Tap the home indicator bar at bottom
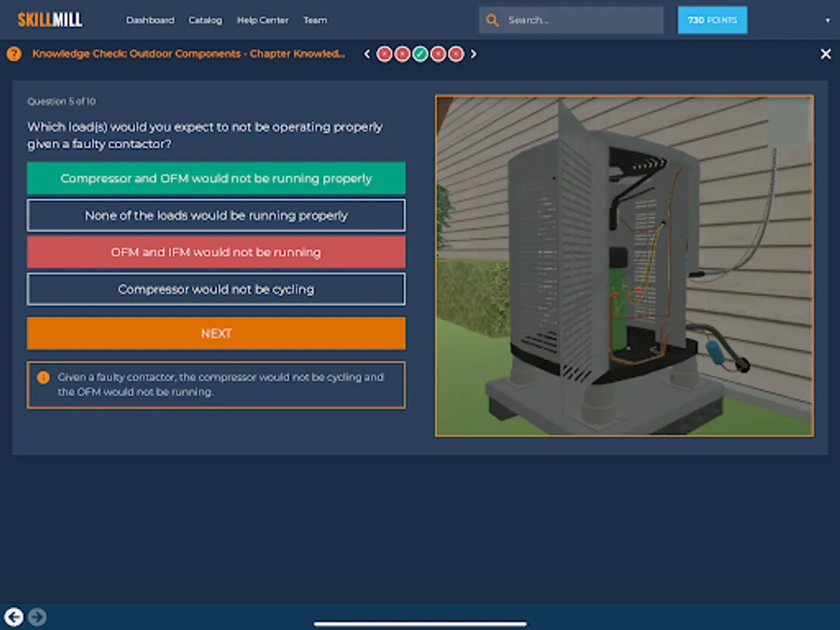 pos(420,624)
